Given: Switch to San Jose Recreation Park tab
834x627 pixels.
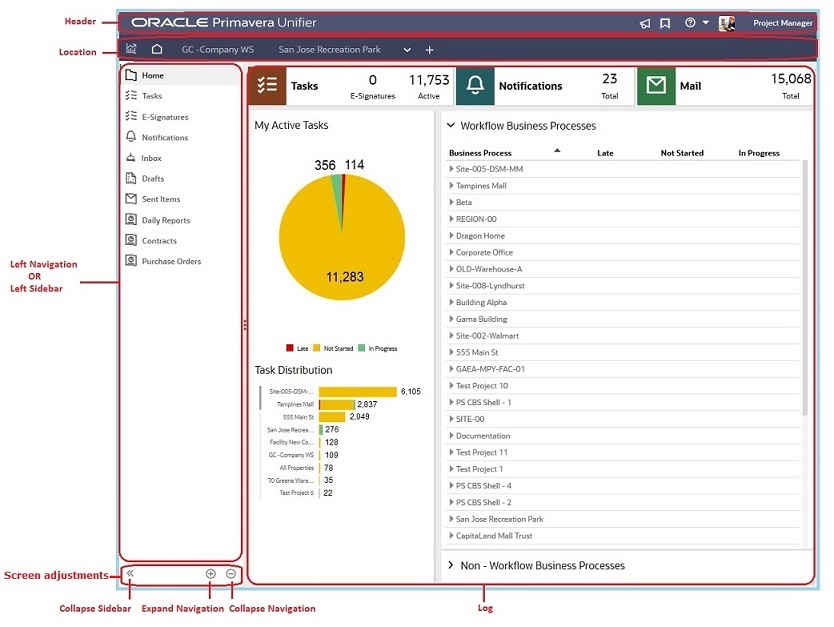Looking at the screenshot, I should pos(329,49).
